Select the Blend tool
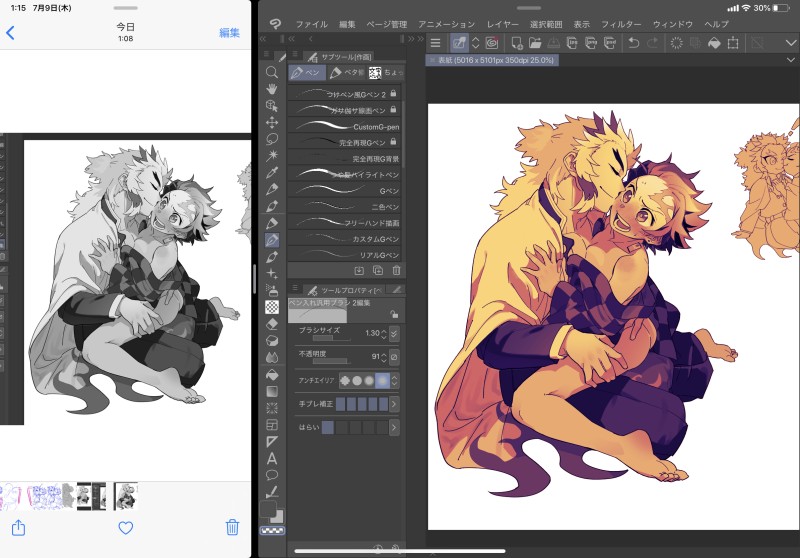The width and height of the screenshot is (800, 558). (272, 357)
